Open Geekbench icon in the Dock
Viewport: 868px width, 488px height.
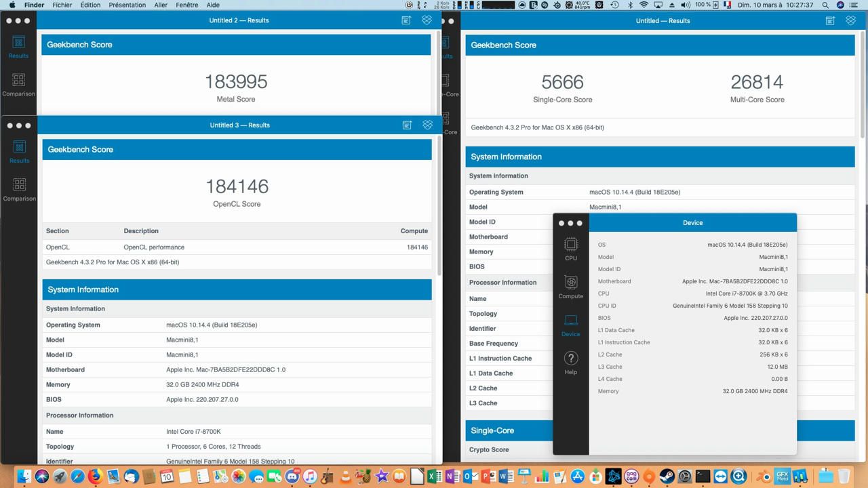tap(800, 476)
